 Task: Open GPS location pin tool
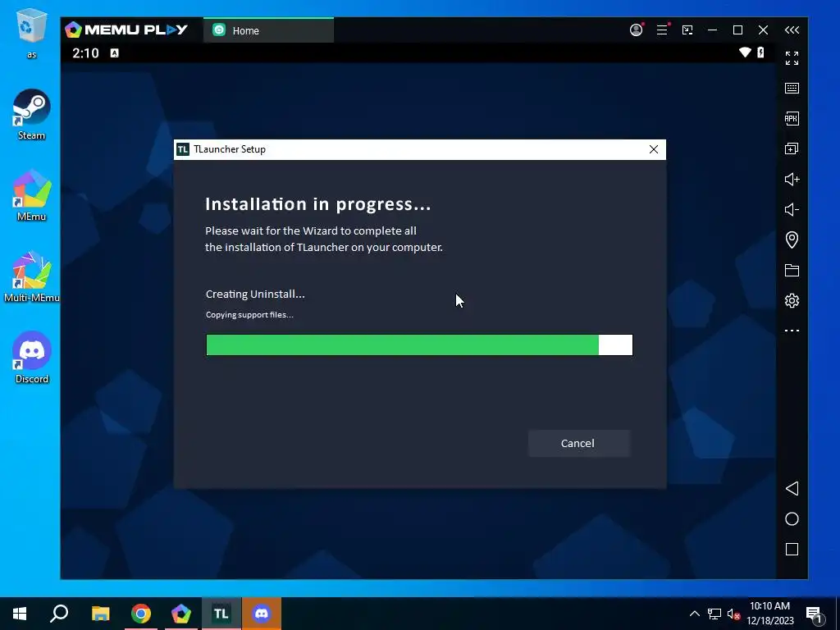[792, 240]
